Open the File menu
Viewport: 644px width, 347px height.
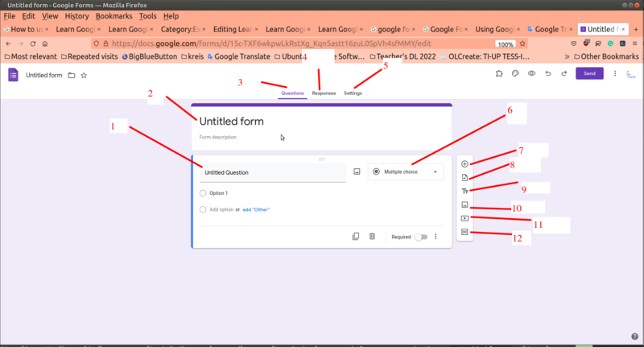(x=10, y=16)
